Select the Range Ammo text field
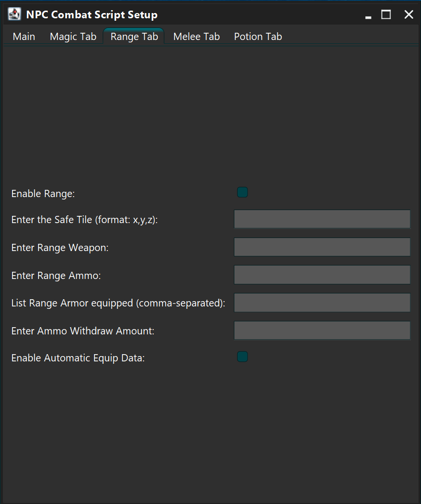This screenshot has width=421, height=504. pos(322,275)
